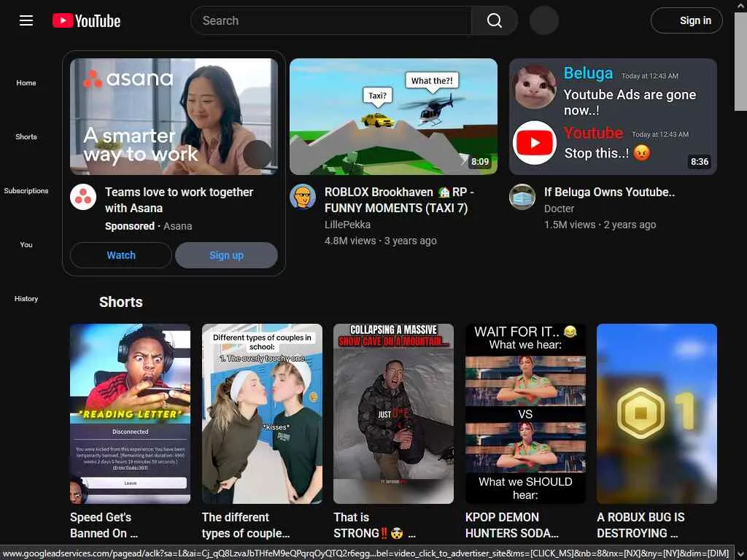Image resolution: width=747 pixels, height=560 pixels.
Task: Open 'ROBLOX Brookhaven RP - FUNNY MOMENTS' title
Action: (x=399, y=200)
